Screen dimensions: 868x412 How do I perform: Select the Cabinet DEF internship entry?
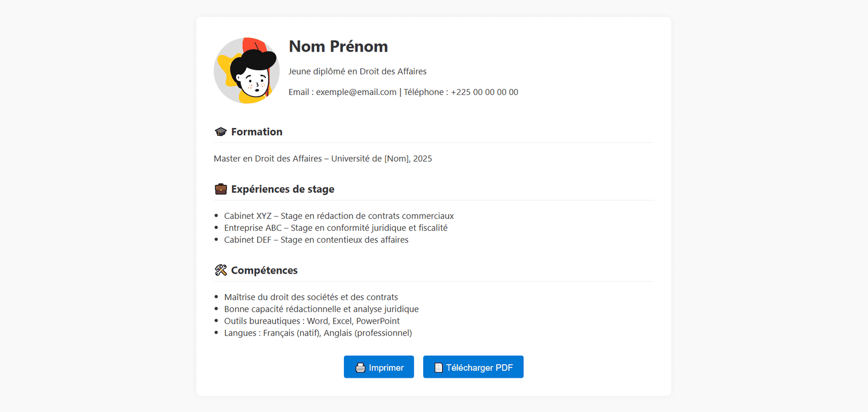[316, 240]
